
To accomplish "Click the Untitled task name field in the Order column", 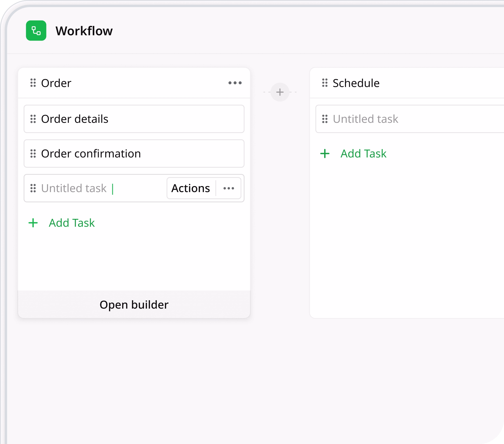I will pos(74,188).
